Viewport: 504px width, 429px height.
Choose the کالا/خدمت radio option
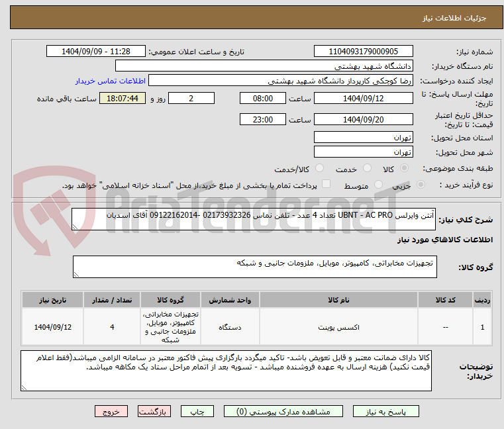click(320, 169)
